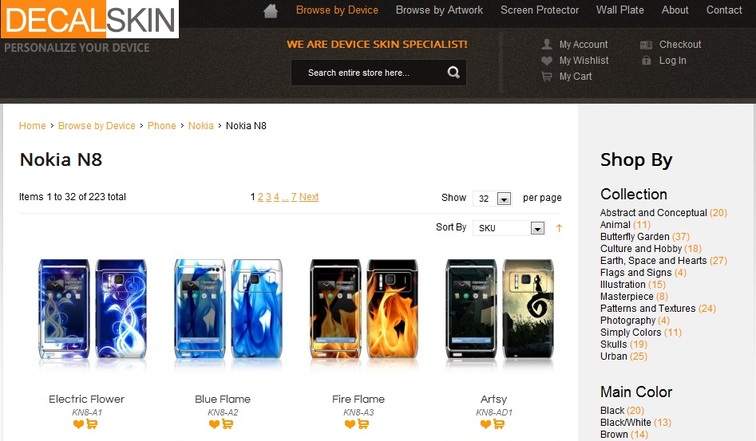Open the Show per page dropdown

[492, 198]
